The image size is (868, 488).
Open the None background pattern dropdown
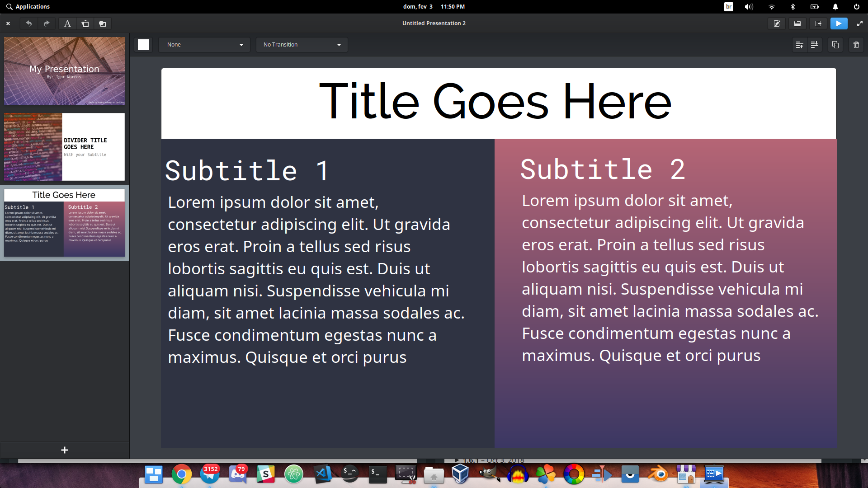[204, 45]
